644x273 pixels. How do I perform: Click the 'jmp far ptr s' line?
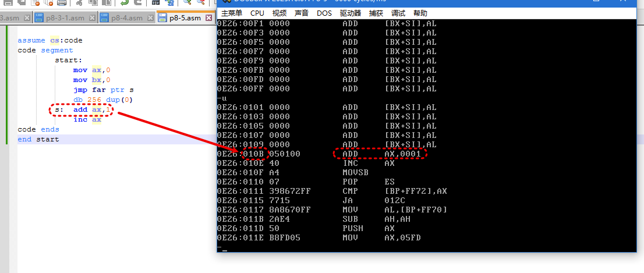104,90
